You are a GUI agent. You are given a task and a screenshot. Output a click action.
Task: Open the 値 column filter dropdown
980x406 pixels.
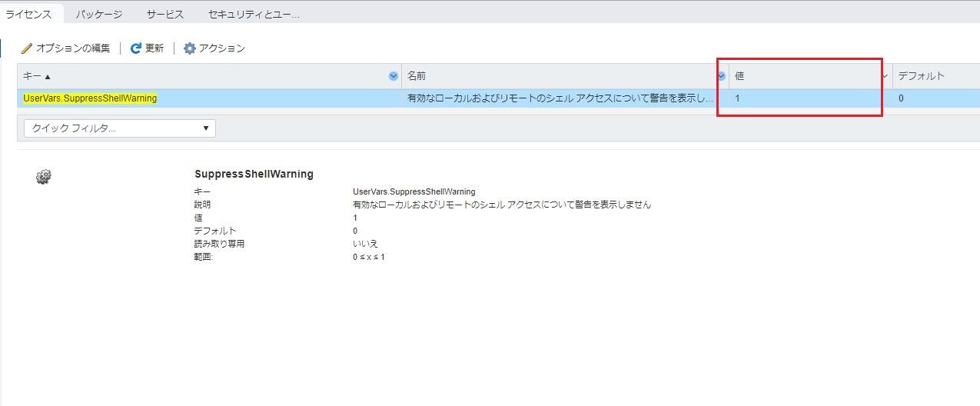[x=885, y=76]
